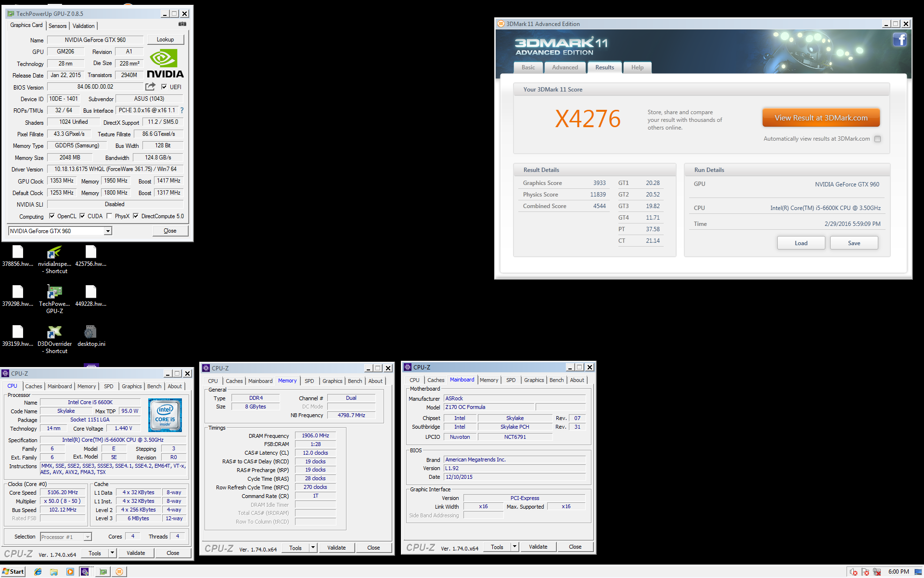
Task: Open Caches tab in left CPU-Z window
Action: [x=34, y=386]
